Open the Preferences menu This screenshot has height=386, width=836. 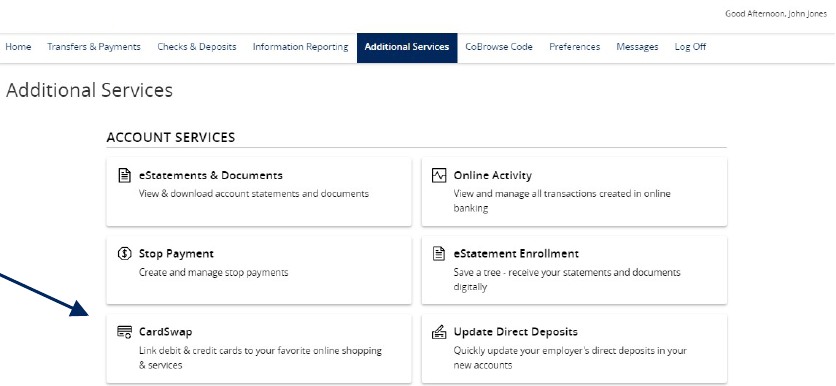[574, 47]
